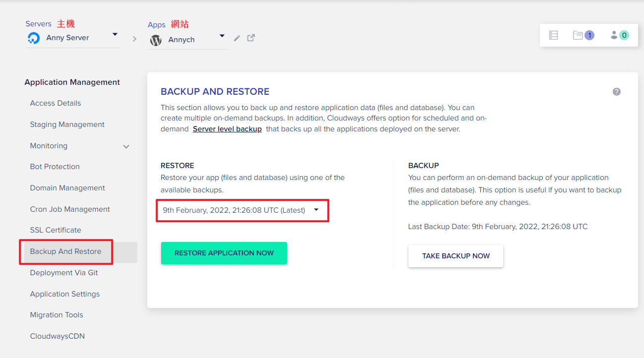Click Take Backup Now button

(456, 256)
